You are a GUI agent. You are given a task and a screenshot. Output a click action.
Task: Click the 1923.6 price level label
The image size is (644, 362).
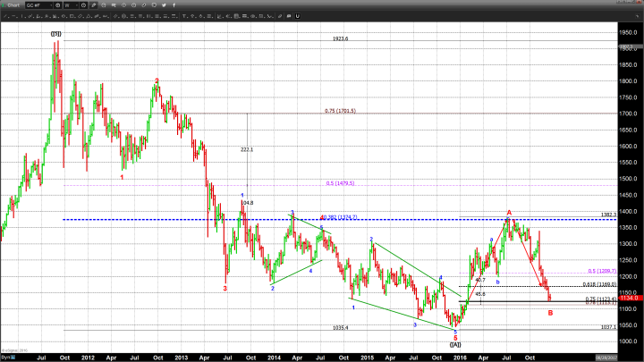tap(340, 38)
